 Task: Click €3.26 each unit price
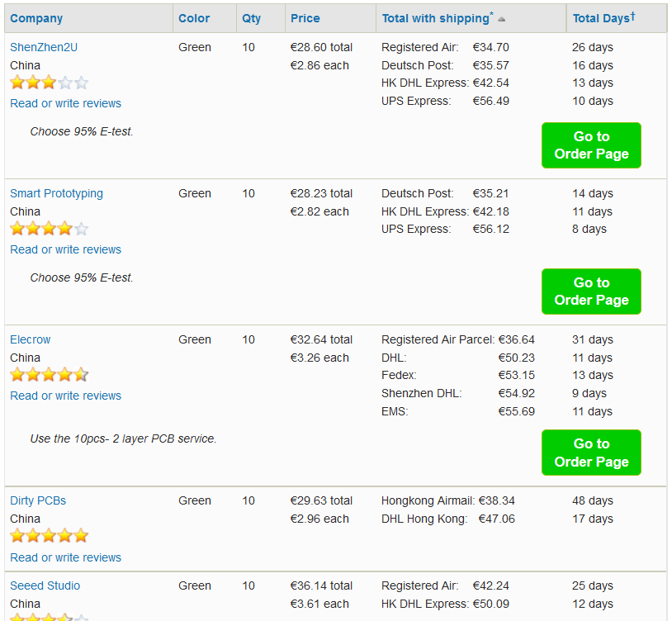tap(319, 358)
